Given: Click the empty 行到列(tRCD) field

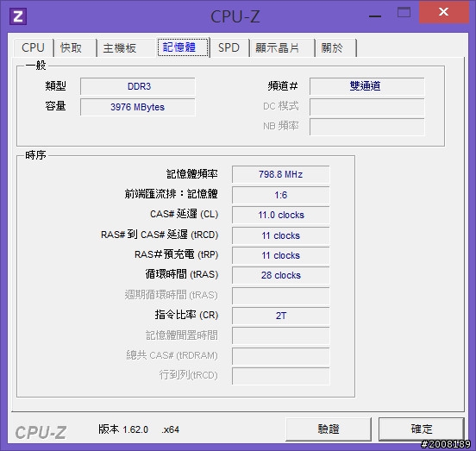Looking at the screenshot, I should click(281, 376).
